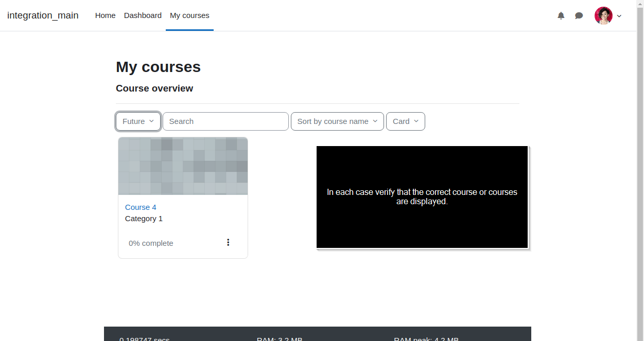Click the 0% complete progress text
644x341 pixels.
coord(151,243)
